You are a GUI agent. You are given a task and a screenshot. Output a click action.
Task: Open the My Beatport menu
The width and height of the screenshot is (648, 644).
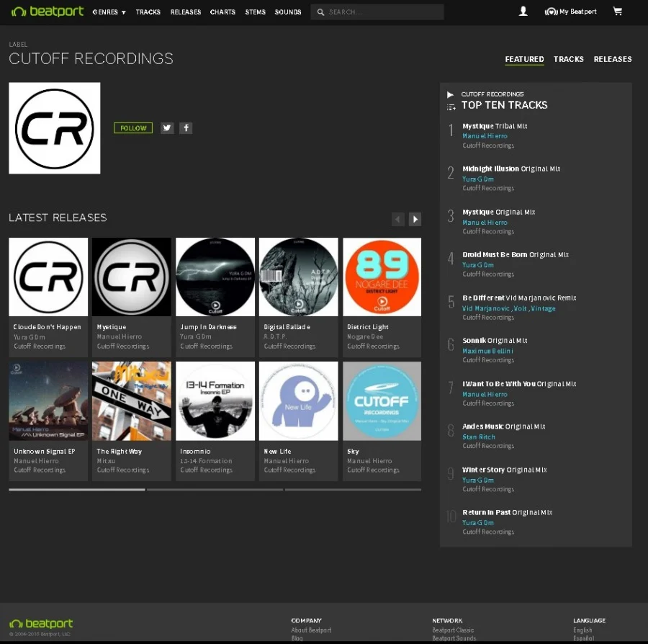tap(571, 12)
